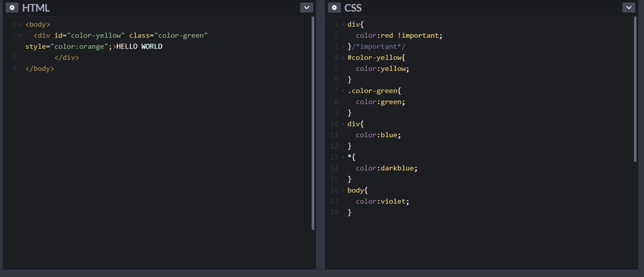The height and width of the screenshot is (277, 644).
Task: Click the closing </div> tag
Action: 67,57
